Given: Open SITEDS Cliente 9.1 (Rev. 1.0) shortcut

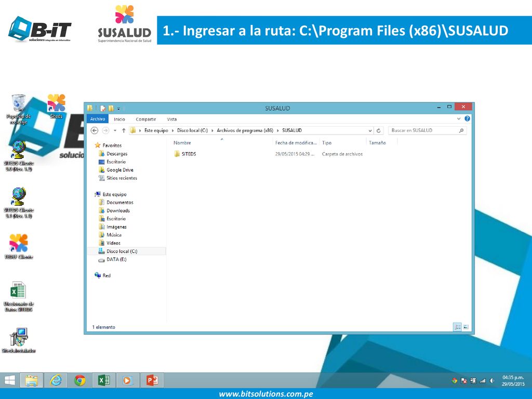Looking at the screenshot, I should (x=18, y=203).
